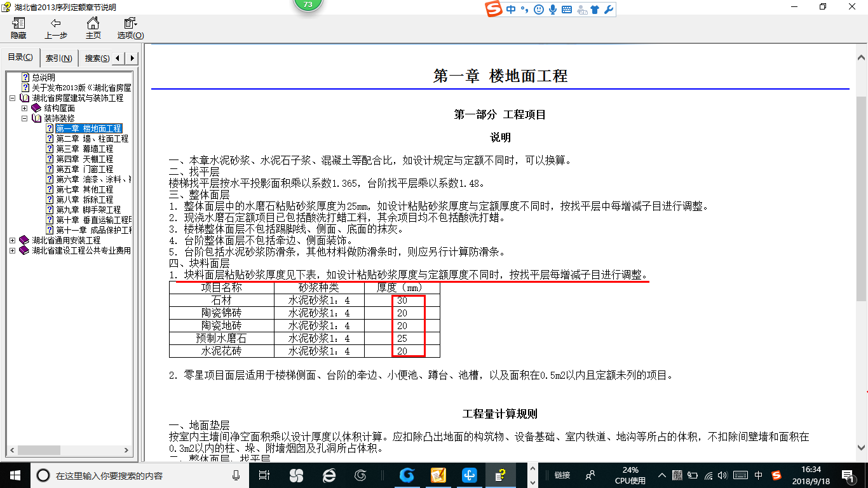Click the 石材 cell in the table
Screen dimensions: 868x488
coord(222,300)
